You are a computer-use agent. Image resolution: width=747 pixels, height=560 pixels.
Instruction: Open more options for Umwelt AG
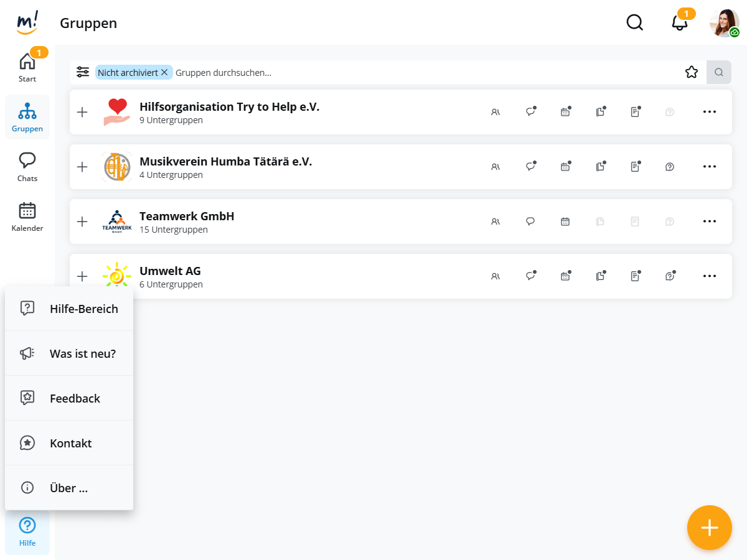(710, 276)
